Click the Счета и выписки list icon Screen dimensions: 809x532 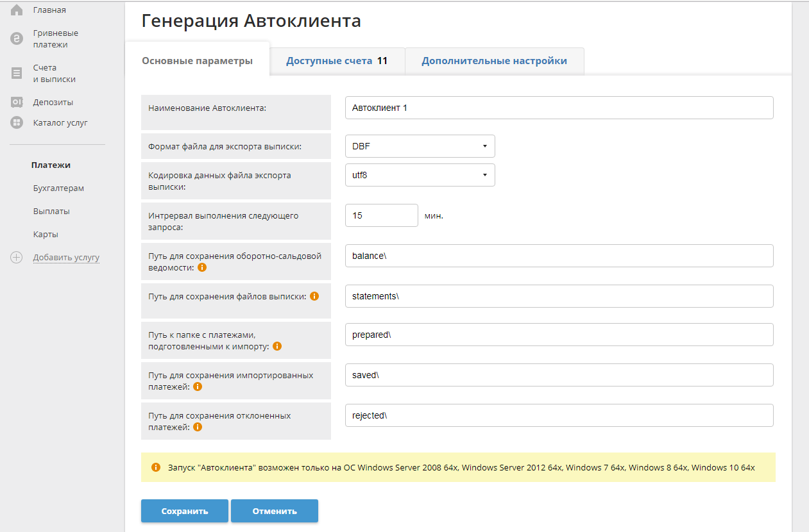pos(17,74)
